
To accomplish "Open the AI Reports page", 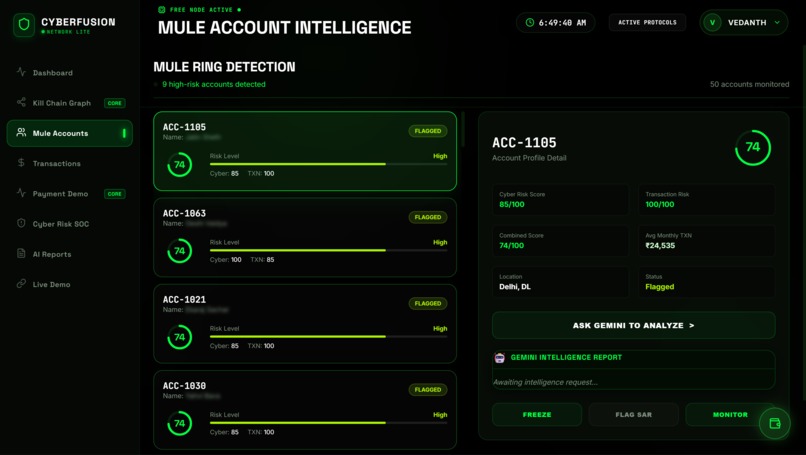I will click(x=69, y=254).
